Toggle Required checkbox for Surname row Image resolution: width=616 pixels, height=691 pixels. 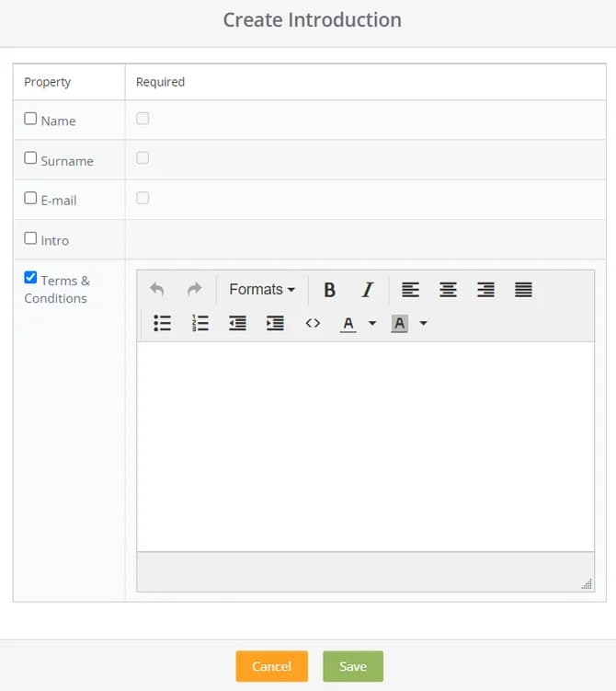coord(143,157)
